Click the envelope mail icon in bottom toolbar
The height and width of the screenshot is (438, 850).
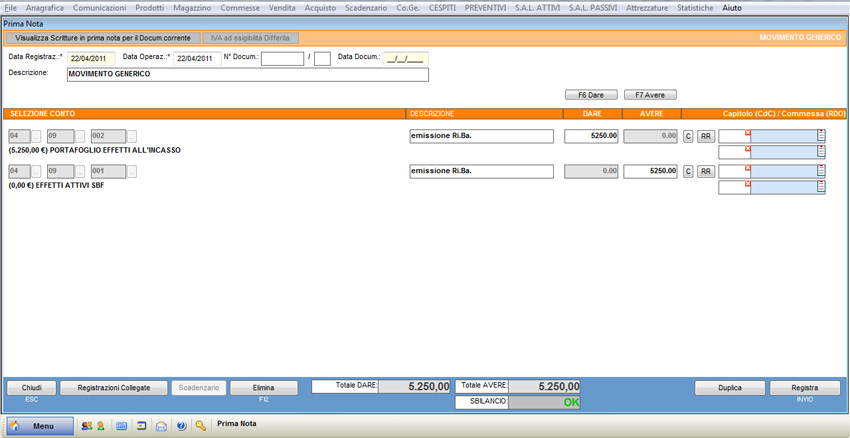pyautogui.click(x=161, y=426)
